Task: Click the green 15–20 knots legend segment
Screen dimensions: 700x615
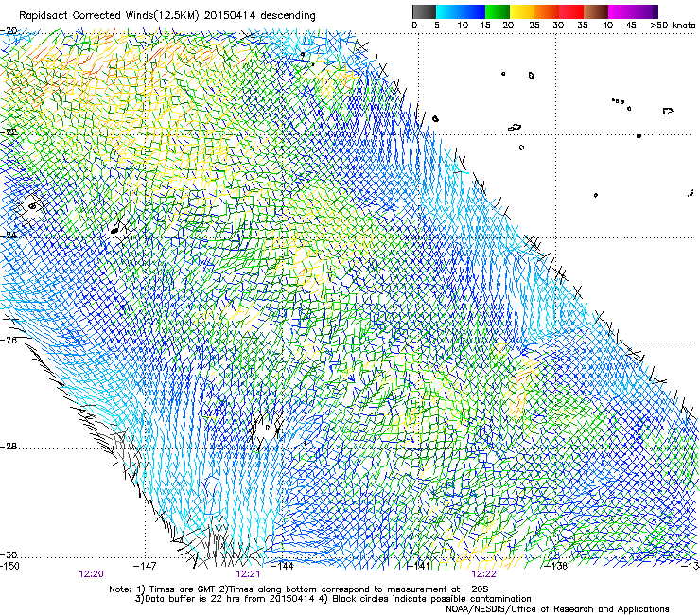Action: pos(498,12)
